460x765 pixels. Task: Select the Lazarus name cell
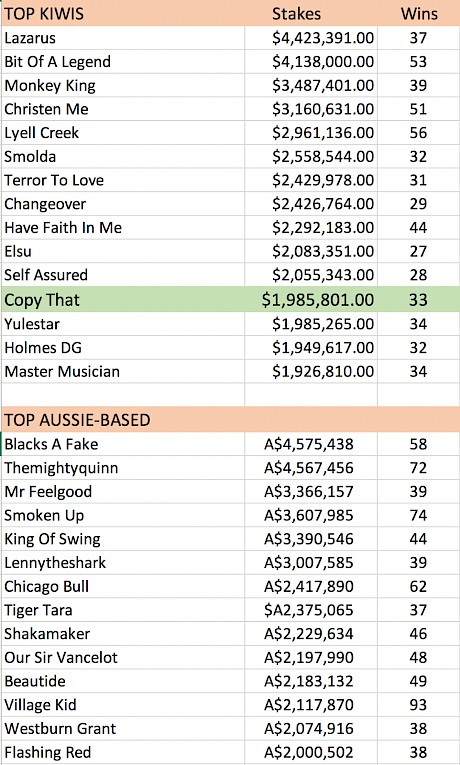tap(122, 38)
